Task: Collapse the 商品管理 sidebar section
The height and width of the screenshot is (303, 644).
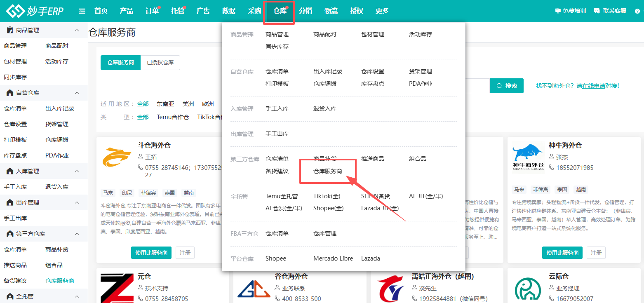Action: (x=76, y=30)
